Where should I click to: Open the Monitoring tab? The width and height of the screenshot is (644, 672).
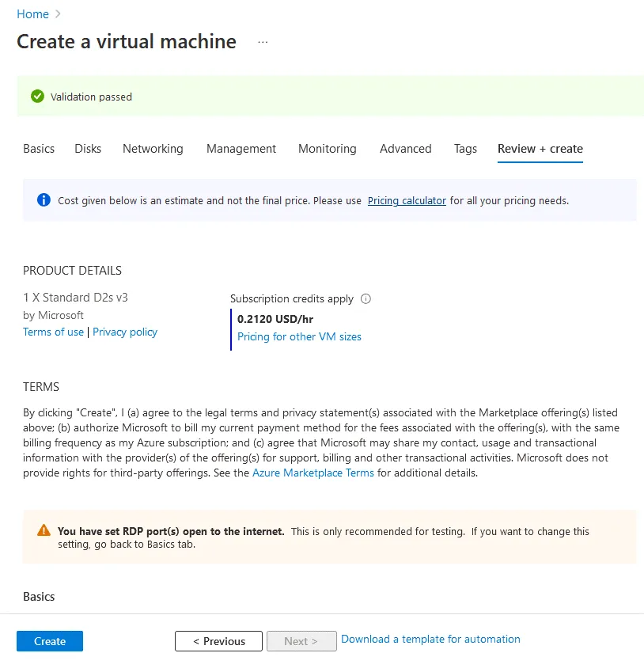click(327, 149)
